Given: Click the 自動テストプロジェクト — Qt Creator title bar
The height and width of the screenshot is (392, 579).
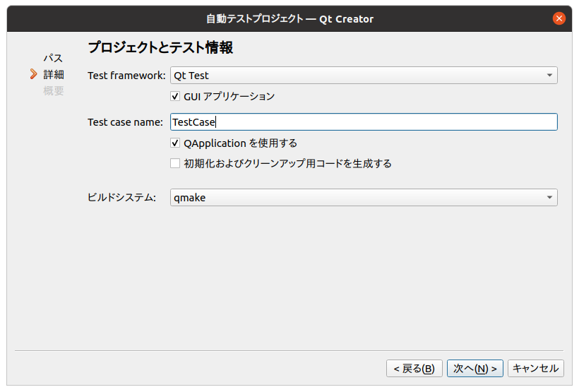Looking at the screenshot, I should tap(290, 18).
